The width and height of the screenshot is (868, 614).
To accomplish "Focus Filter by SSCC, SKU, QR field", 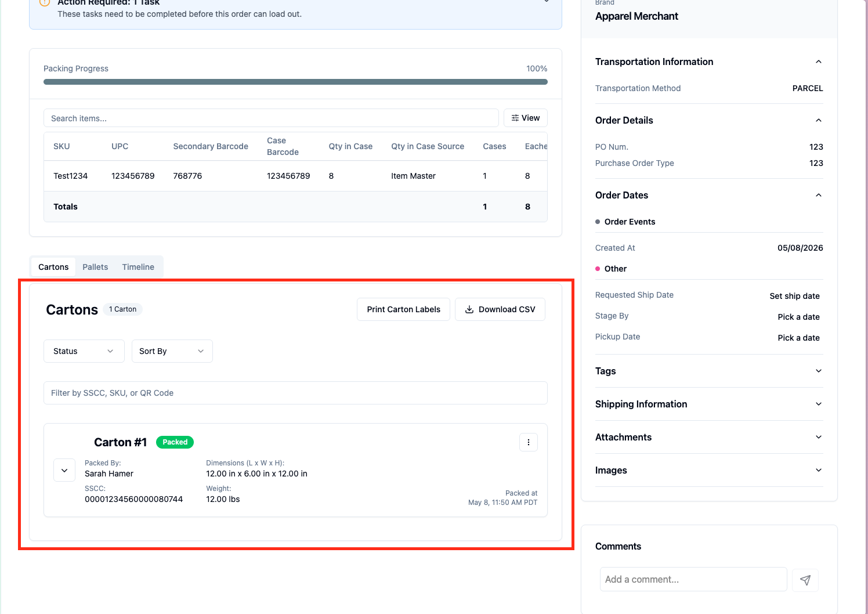I will 295,393.
